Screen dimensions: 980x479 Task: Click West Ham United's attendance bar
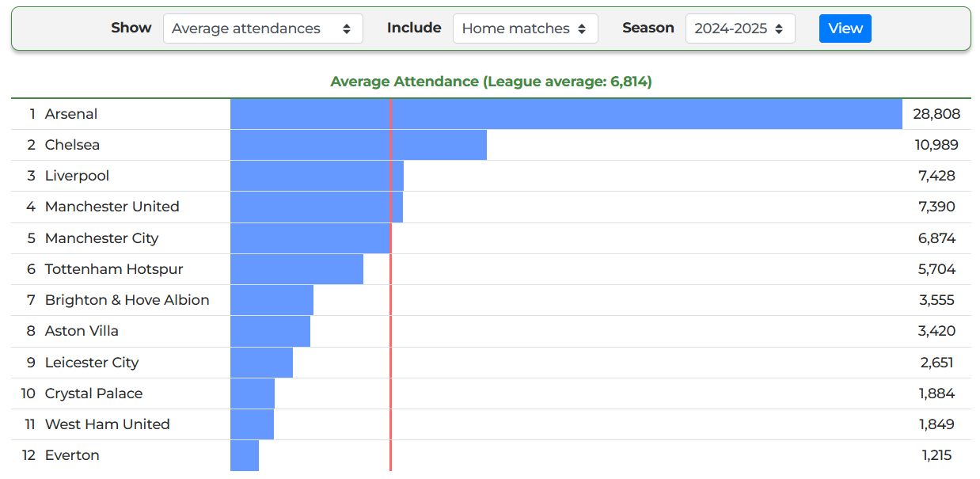252,424
